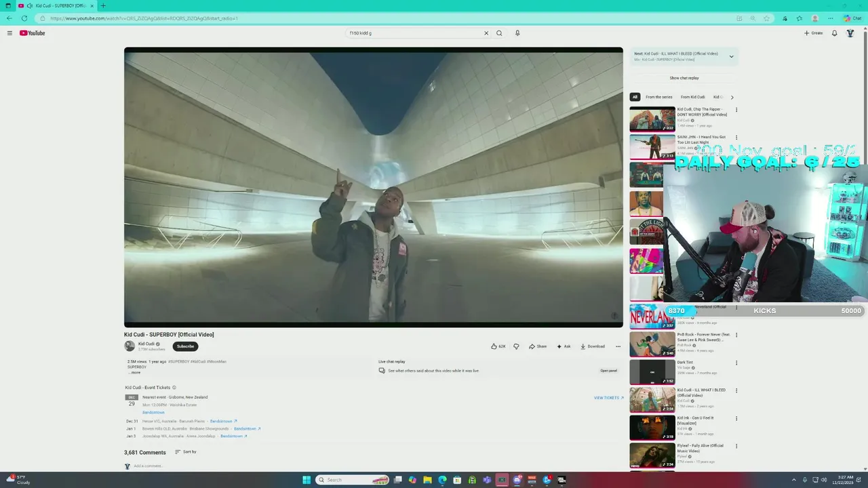This screenshot has height=488, width=868.
Task: Download the SUPERBOY video
Action: tap(593, 346)
